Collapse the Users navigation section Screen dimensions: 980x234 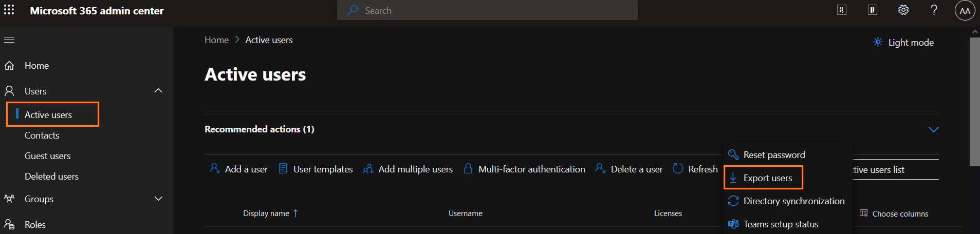(158, 91)
